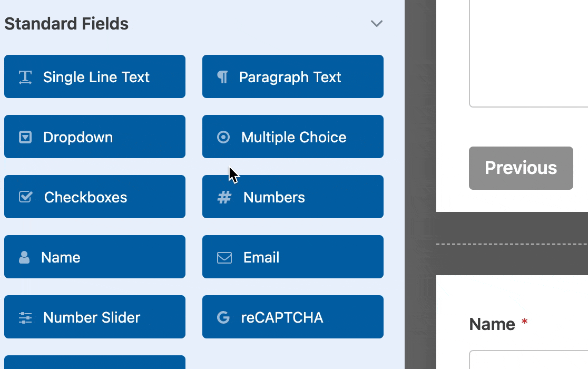Viewport: 588px width, 369px height.
Task: Click the Previous button in the preview
Action: point(521,168)
